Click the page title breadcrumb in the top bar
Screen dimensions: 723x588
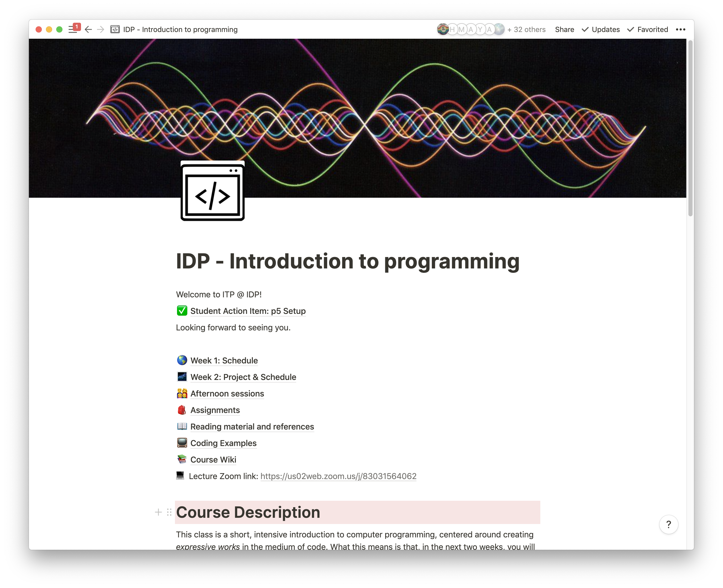click(180, 29)
